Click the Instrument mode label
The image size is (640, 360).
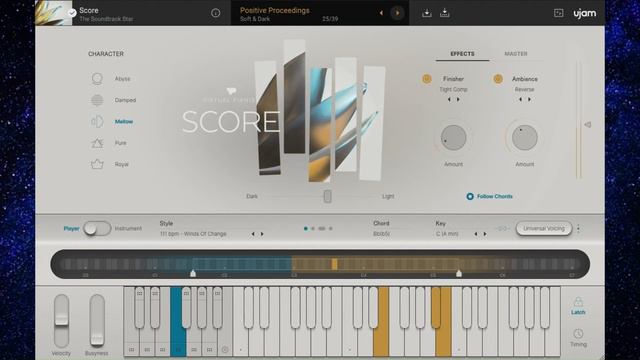click(128, 229)
